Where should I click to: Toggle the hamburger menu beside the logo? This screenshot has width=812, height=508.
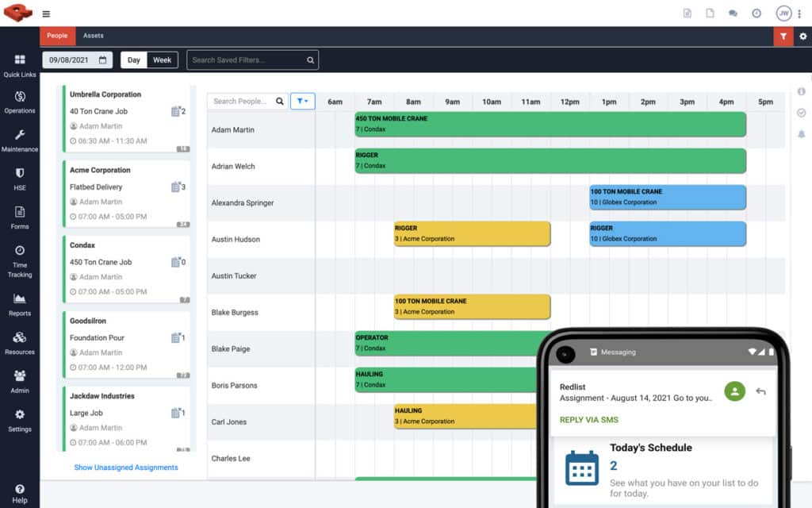pyautogui.click(x=46, y=13)
